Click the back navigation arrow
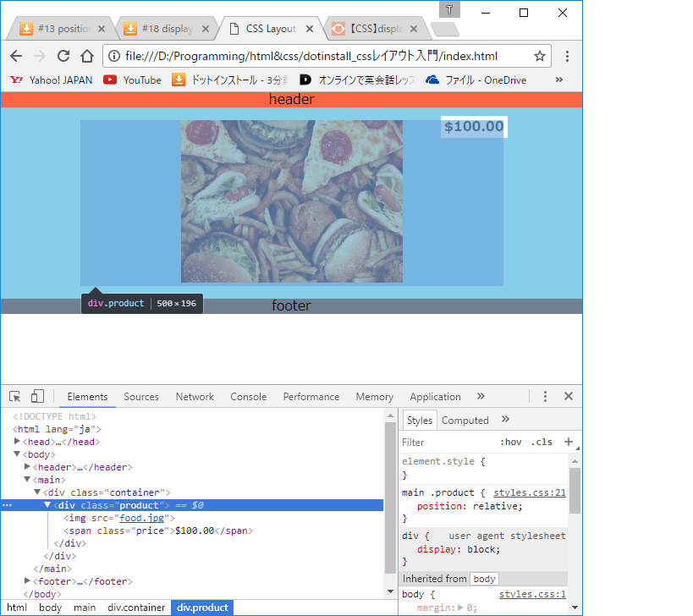The image size is (693, 616). (16, 56)
